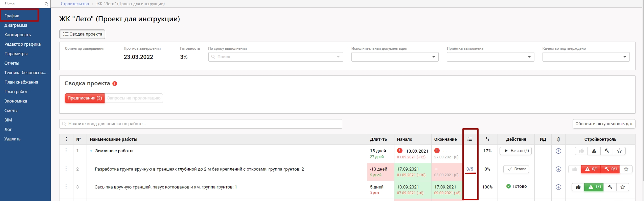
Task: Open the Исполнительная документация dropdown
Action: [395, 57]
